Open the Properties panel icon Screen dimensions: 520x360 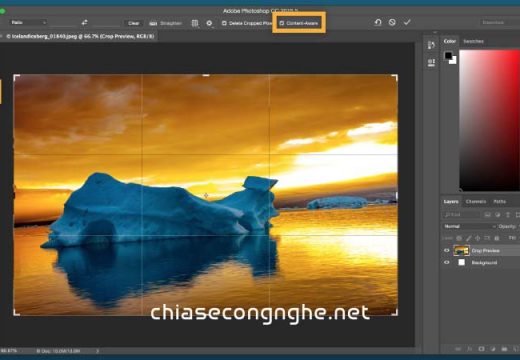(x=431, y=62)
